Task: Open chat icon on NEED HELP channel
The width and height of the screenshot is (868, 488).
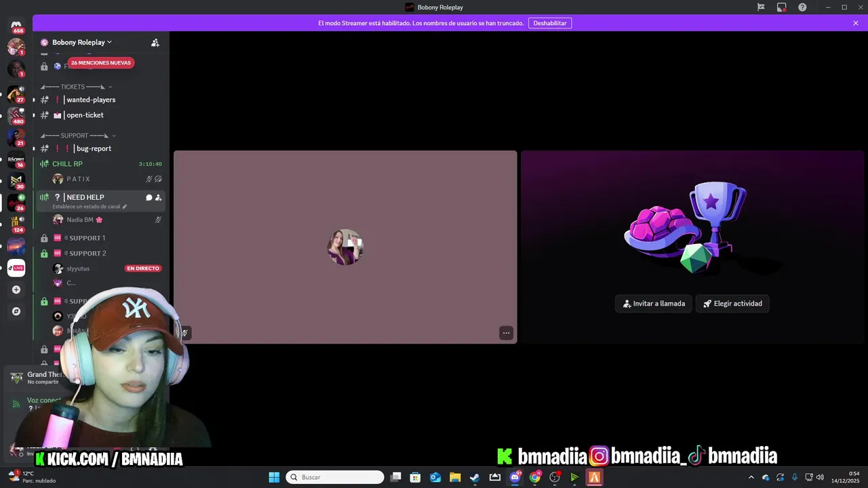Action: (149, 197)
